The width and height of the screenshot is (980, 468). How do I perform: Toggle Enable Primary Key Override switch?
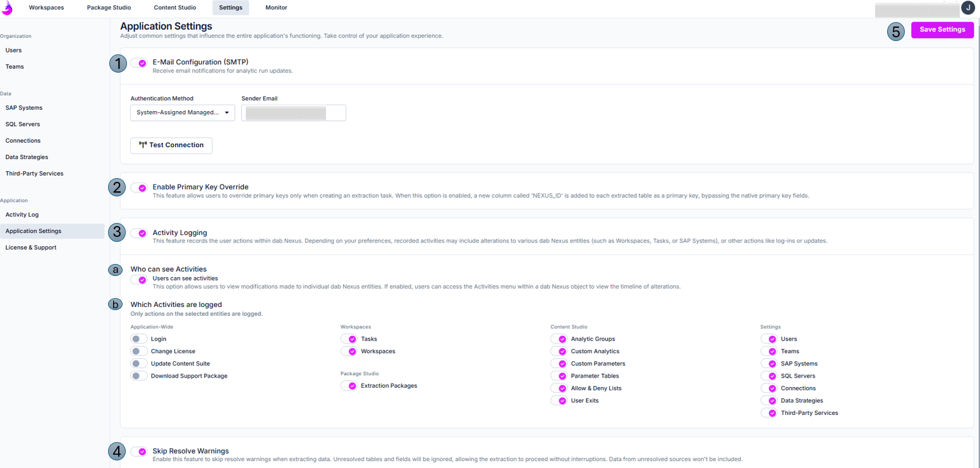139,188
